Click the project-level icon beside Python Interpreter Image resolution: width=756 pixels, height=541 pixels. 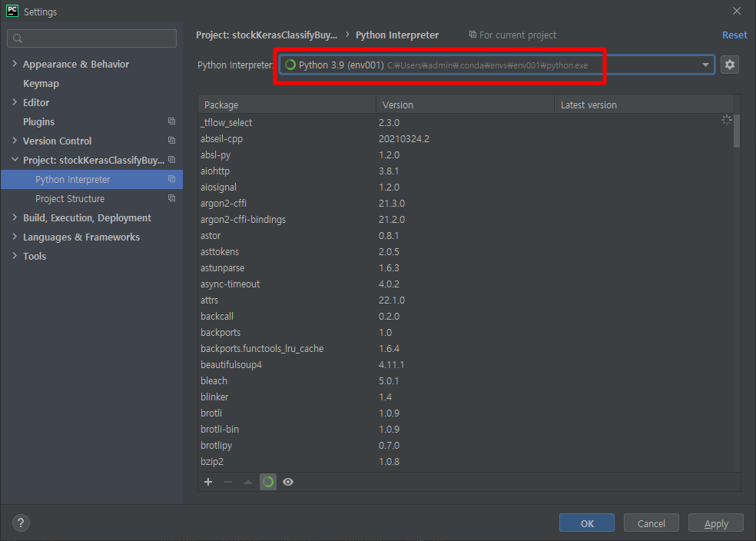coord(171,179)
